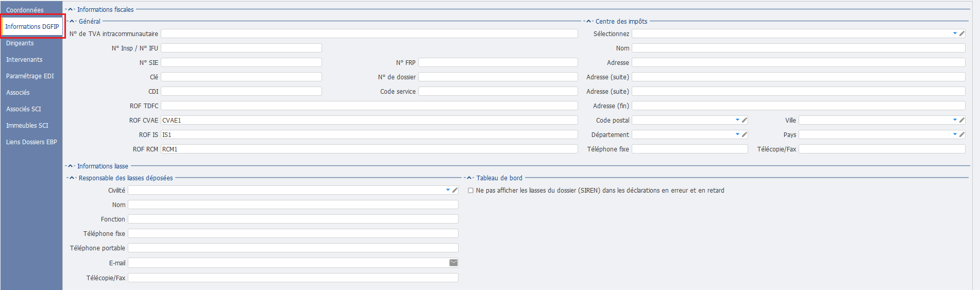Collapse the Informations fiscales section
The width and height of the screenshot is (980, 290).
point(71,9)
